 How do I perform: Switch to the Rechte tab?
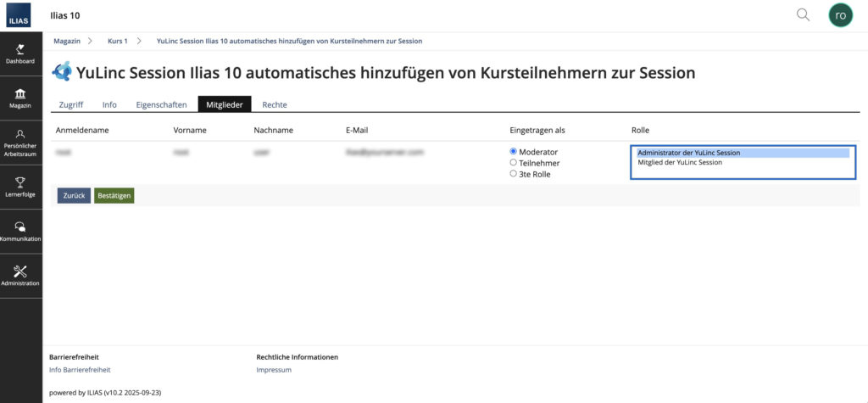[x=274, y=104]
